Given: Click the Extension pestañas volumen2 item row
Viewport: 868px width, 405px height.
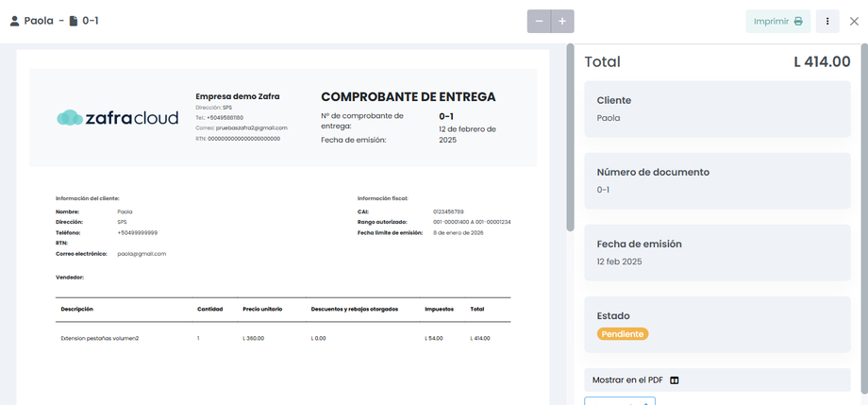Looking at the screenshot, I should click(283, 338).
